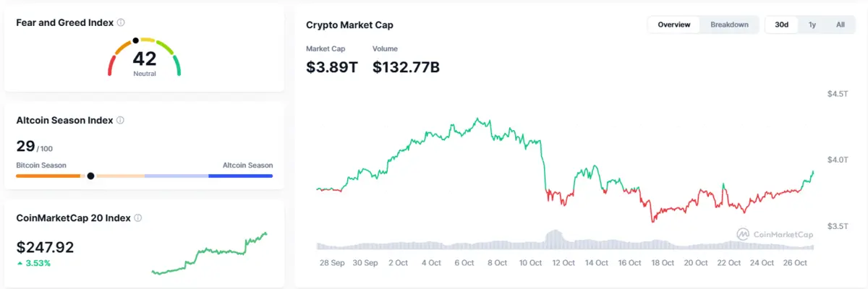
Task: Open the Fear and Greed Index heading
Action: [65, 22]
